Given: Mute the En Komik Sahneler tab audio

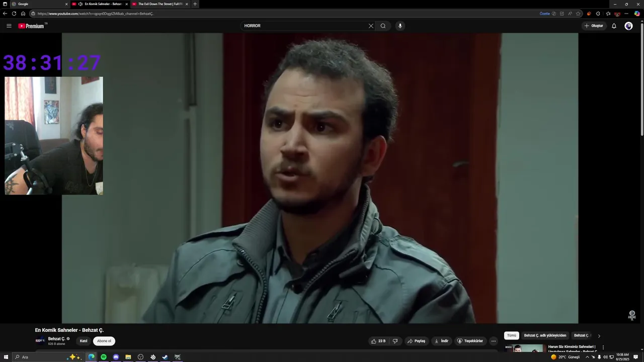Looking at the screenshot, I should 80,4.
